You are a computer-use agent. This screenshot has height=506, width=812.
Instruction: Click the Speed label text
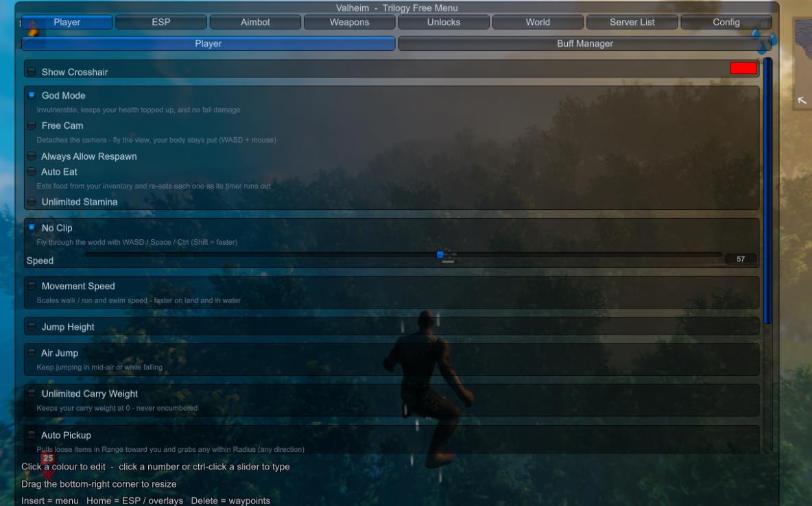[40, 261]
